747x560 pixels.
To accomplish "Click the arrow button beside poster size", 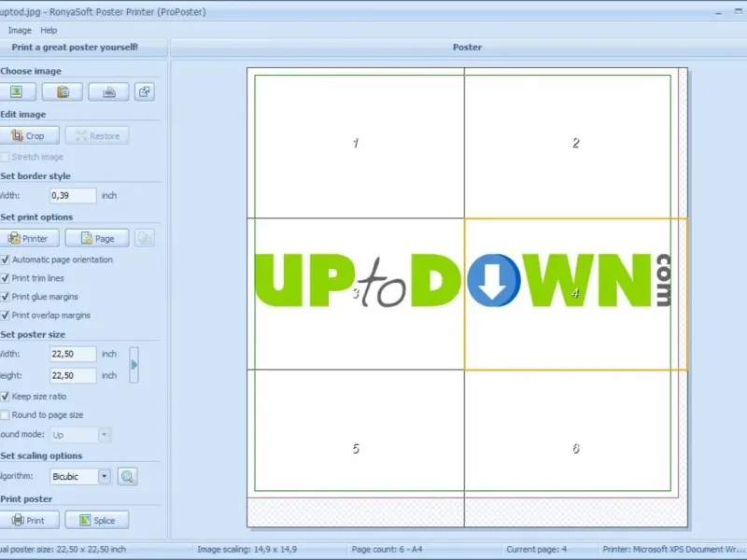I will (x=134, y=365).
